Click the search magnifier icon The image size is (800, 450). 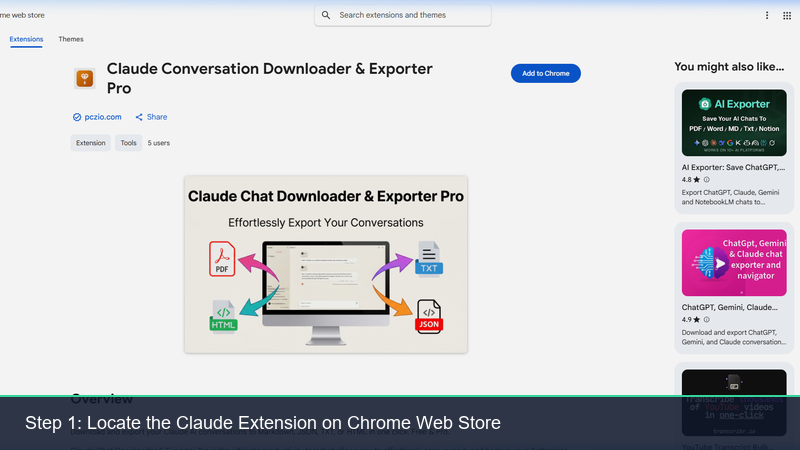[326, 15]
